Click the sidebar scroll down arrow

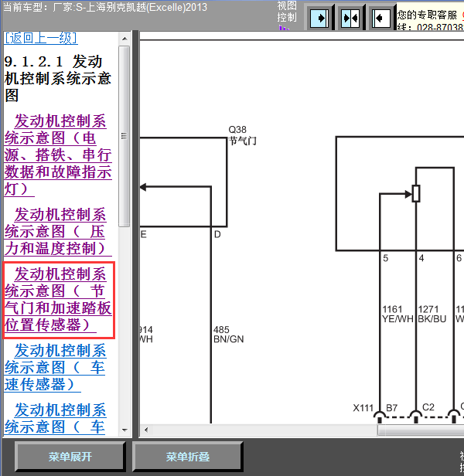[125, 430]
